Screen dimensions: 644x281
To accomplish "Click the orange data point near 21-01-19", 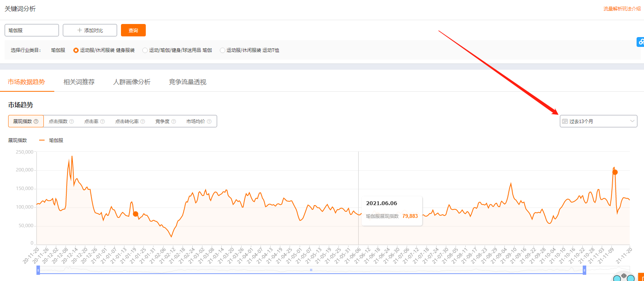I will click(135, 214).
